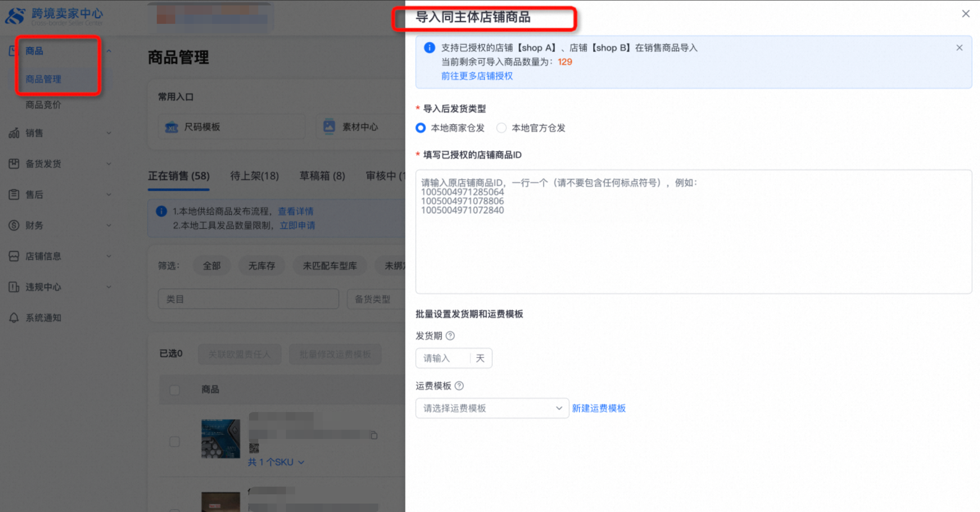This screenshot has width=980, height=512.
Task: Click the 系统通知 bell icon
Action: point(14,318)
